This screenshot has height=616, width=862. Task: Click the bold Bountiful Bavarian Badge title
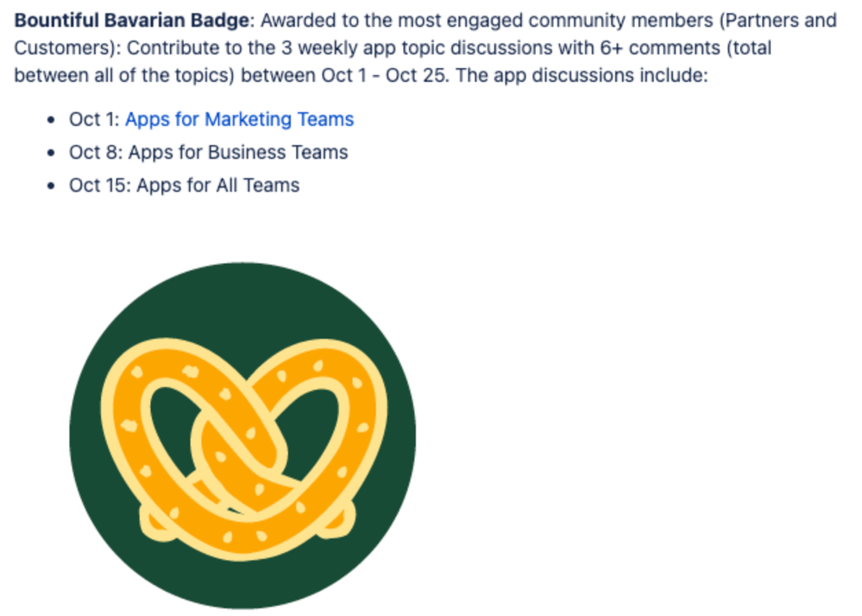132,21
